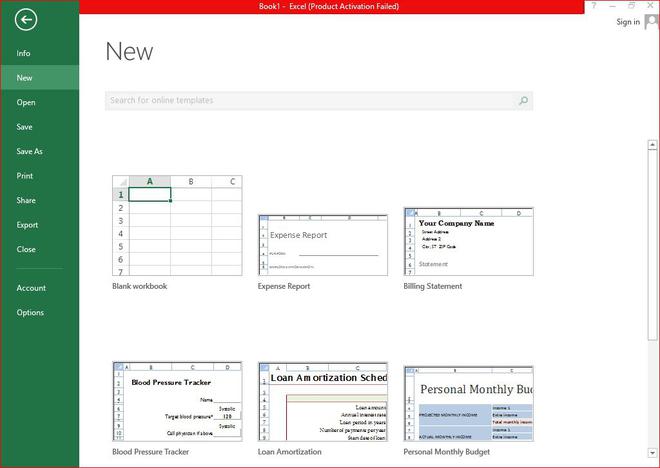Select the Blood Pressure Tracker template thumbnail
This screenshot has height=468, width=660.
coord(177,402)
